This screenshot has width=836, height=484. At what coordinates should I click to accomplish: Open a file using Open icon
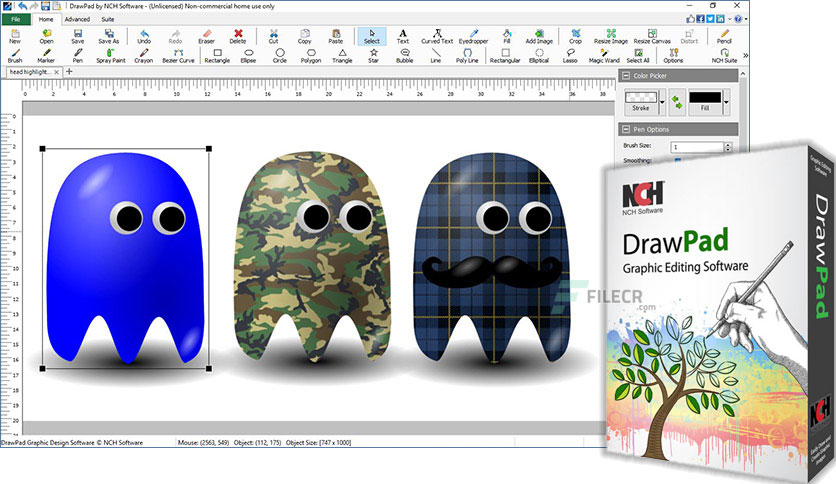[x=46, y=36]
